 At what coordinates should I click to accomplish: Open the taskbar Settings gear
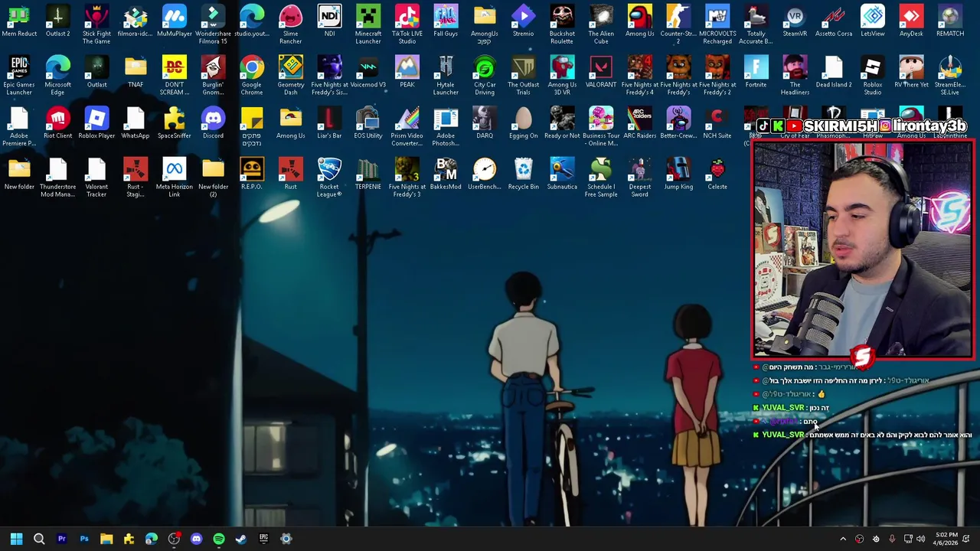click(x=286, y=539)
